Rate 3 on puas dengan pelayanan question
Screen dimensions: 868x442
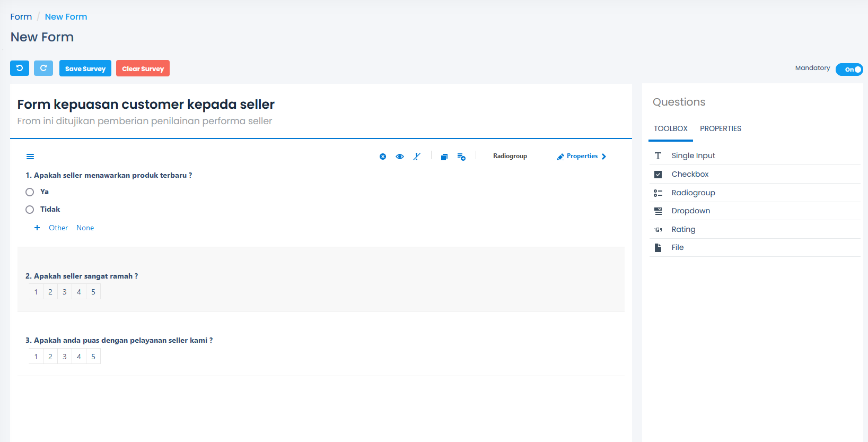click(65, 357)
